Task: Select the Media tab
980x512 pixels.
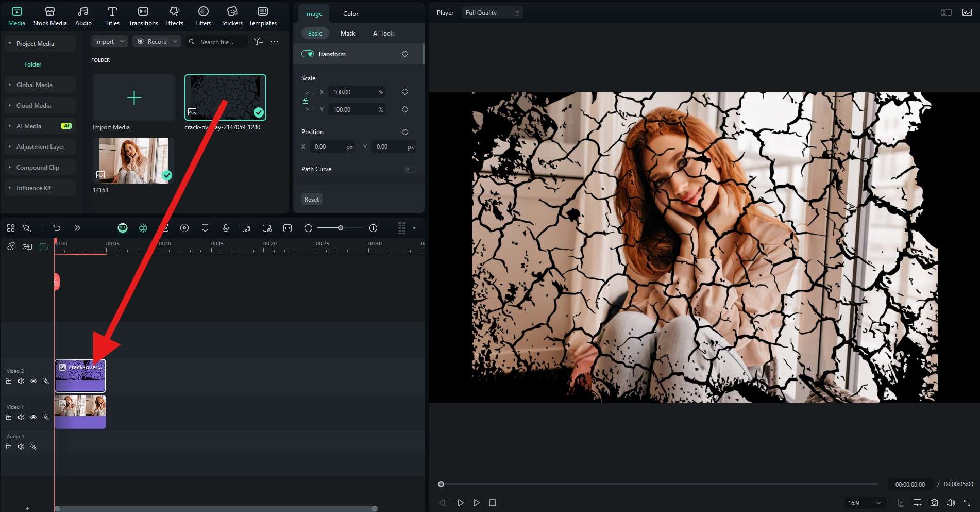Action: point(16,16)
